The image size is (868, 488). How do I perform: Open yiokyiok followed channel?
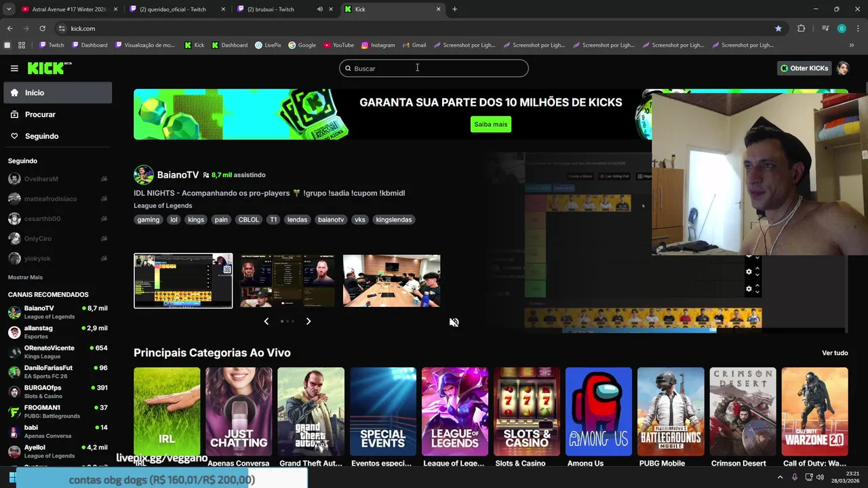point(58,258)
